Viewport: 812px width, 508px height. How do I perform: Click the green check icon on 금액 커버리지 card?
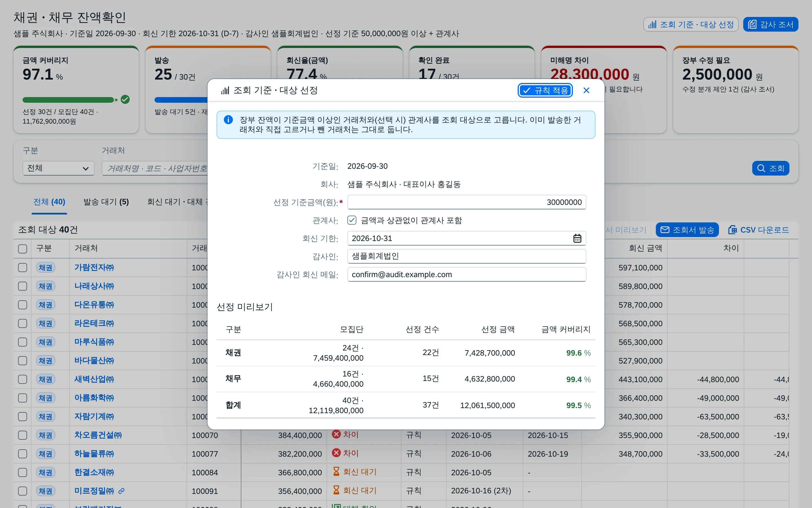(125, 99)
